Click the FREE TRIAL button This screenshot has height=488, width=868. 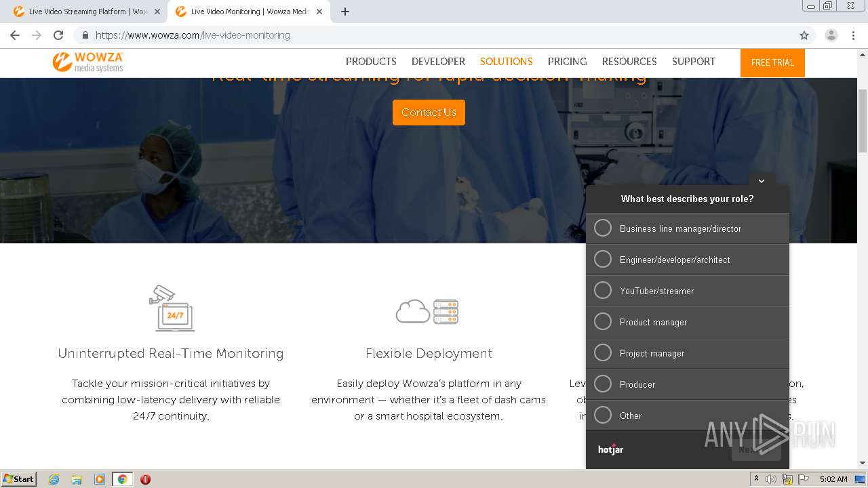click(x=772, y=62)
